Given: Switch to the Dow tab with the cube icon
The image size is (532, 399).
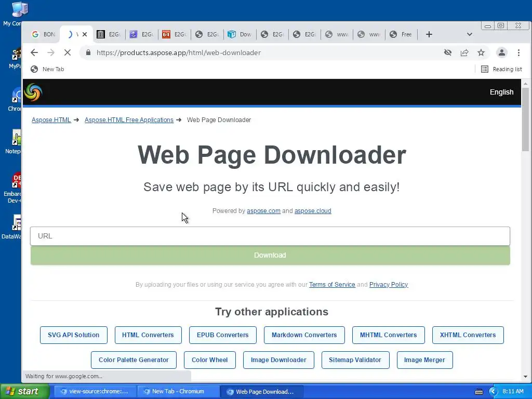Looking at the screenshot, I should (240, 34).
